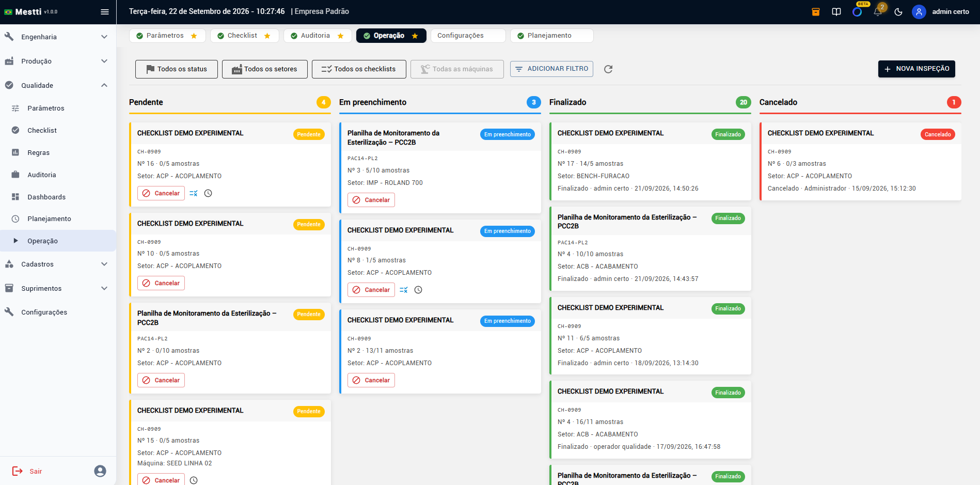Open finalized checklist card Nº 11
The width and height of the screenshot is (980, 485).
[x=651, y=336]
